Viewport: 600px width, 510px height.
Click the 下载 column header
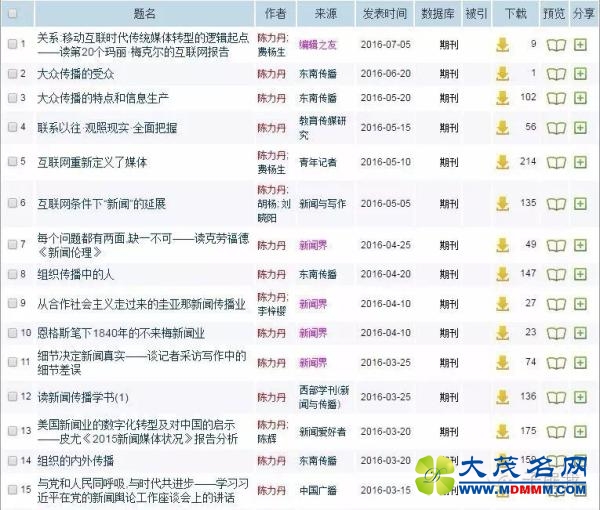click(516, 14)
